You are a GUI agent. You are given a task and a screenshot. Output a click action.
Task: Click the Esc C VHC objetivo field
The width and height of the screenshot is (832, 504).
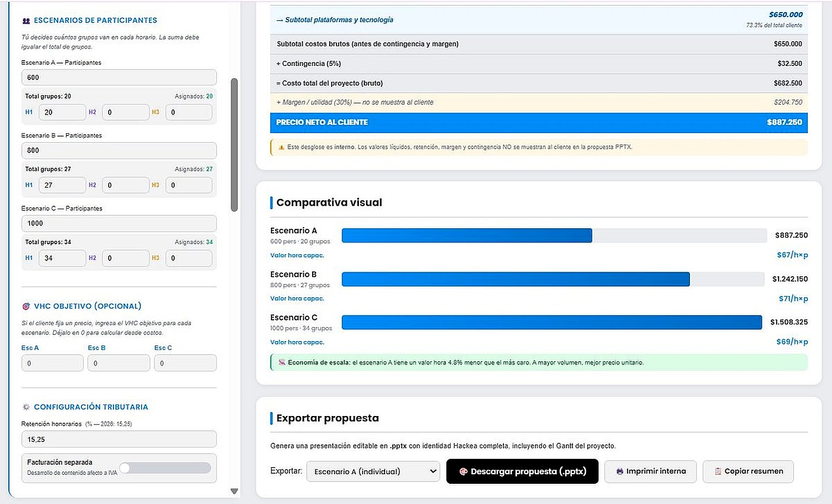(x=185, y=363)
